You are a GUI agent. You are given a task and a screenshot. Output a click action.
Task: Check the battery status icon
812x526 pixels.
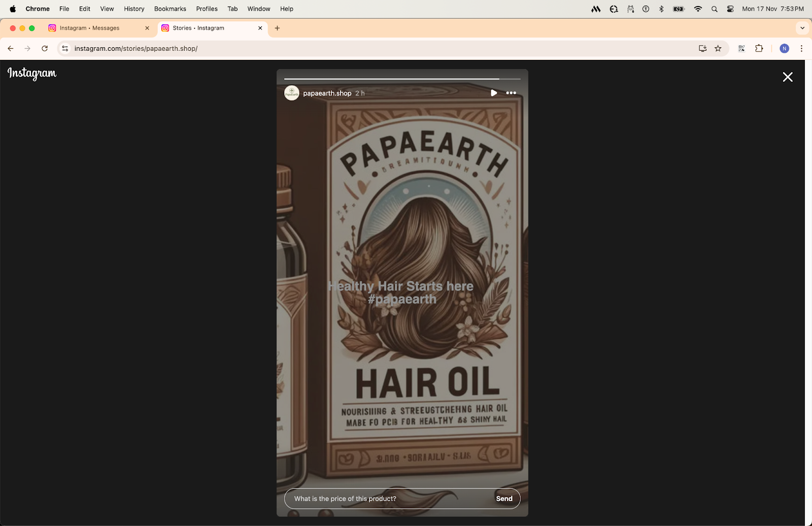click(679, 9)
